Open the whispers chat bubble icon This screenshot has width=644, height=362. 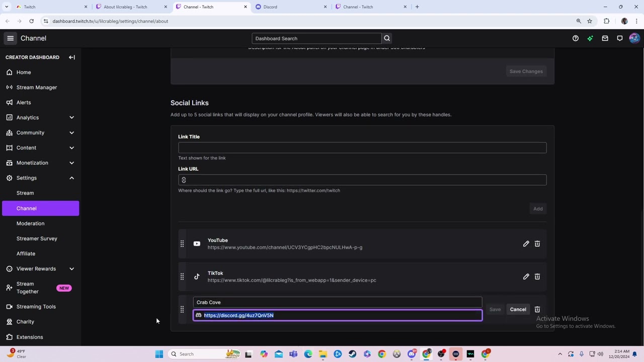click(x=619, y=38)
